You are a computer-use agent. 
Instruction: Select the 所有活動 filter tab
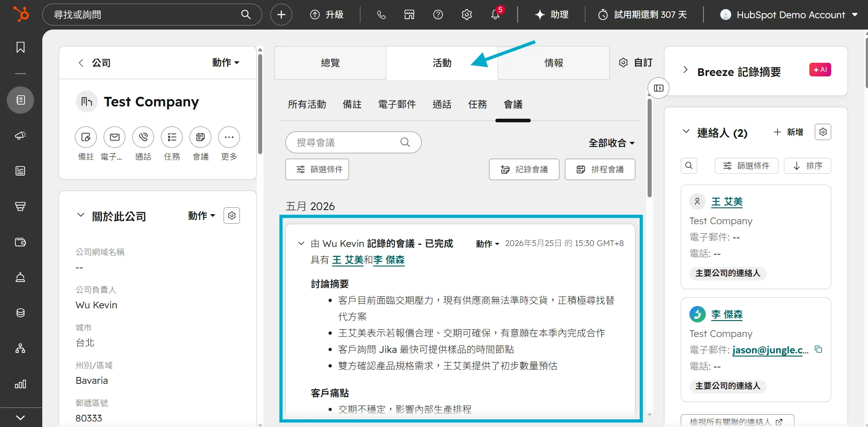tap(307, 105)
